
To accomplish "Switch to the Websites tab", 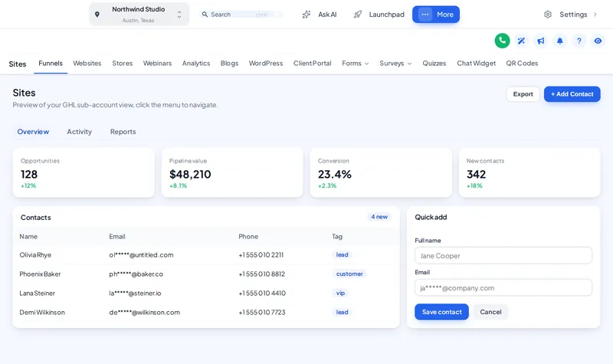I will pos(87,64).
